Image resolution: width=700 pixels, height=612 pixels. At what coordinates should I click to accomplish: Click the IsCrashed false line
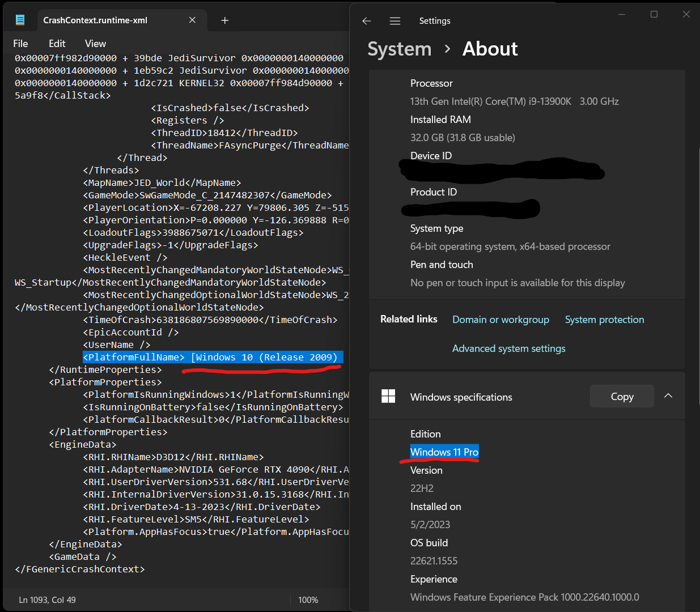coord(230,108)
